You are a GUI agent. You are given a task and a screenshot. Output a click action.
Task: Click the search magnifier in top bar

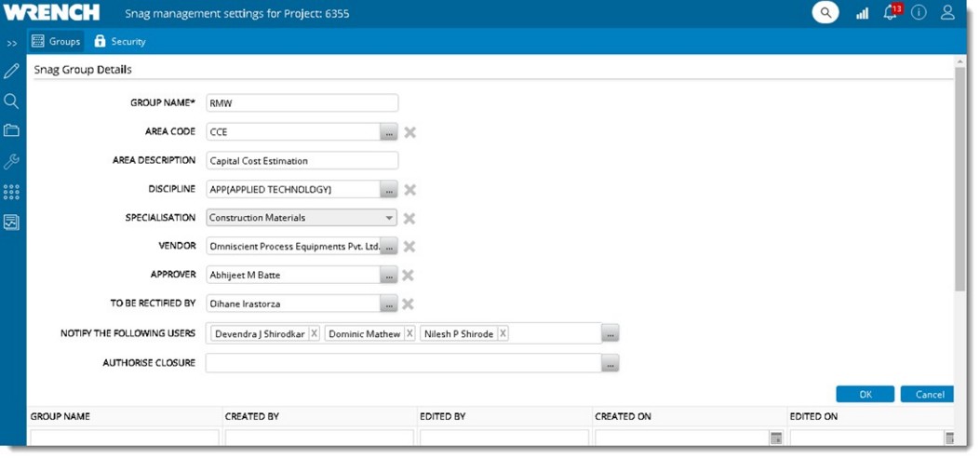[825, 13]
